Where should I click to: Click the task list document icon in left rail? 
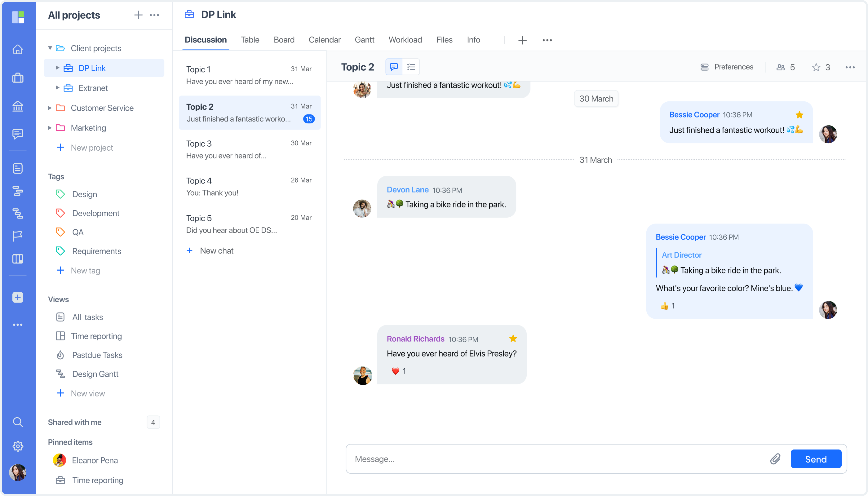(18, 168)
